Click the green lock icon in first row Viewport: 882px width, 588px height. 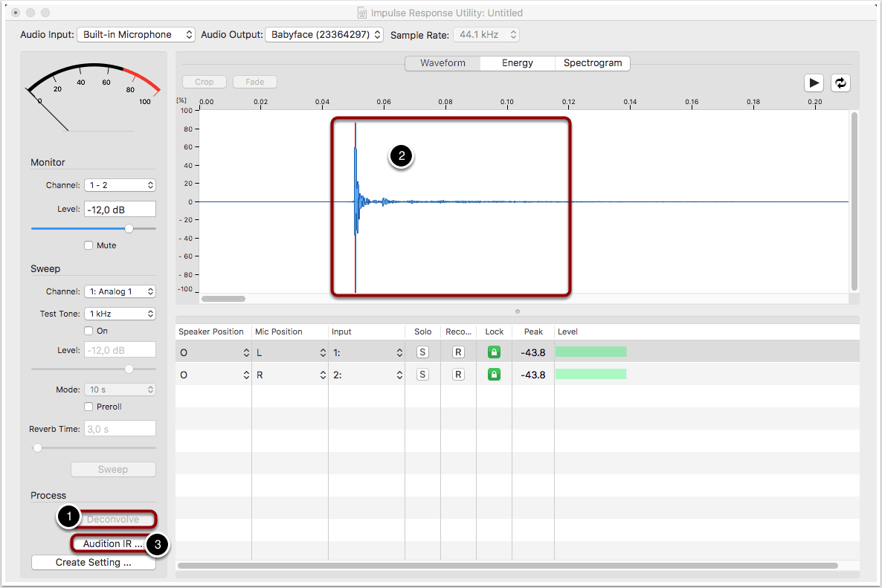coord(494,352)
